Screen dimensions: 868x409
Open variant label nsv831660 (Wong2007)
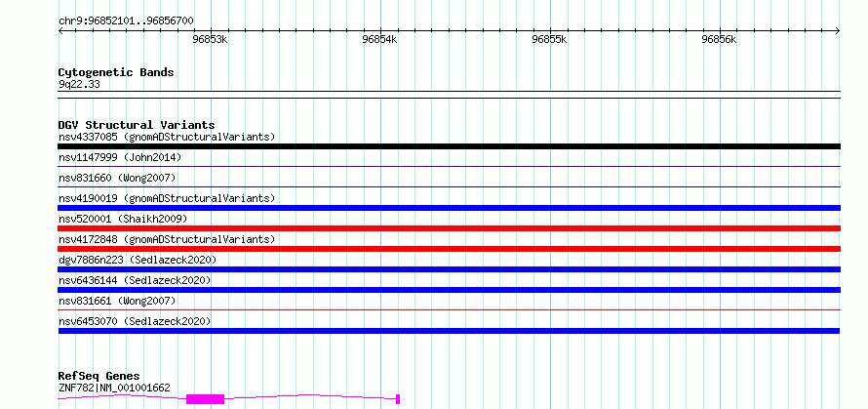(x=117, y=178)
